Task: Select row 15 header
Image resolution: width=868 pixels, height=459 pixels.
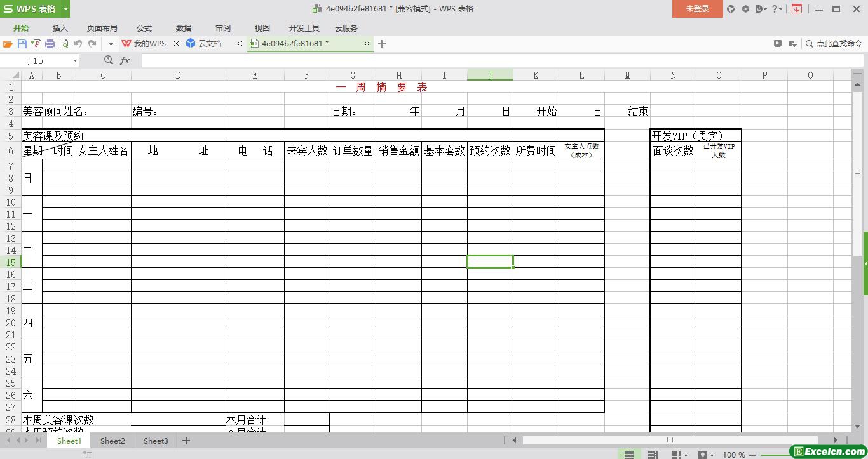Action: (x=11, y=262)
